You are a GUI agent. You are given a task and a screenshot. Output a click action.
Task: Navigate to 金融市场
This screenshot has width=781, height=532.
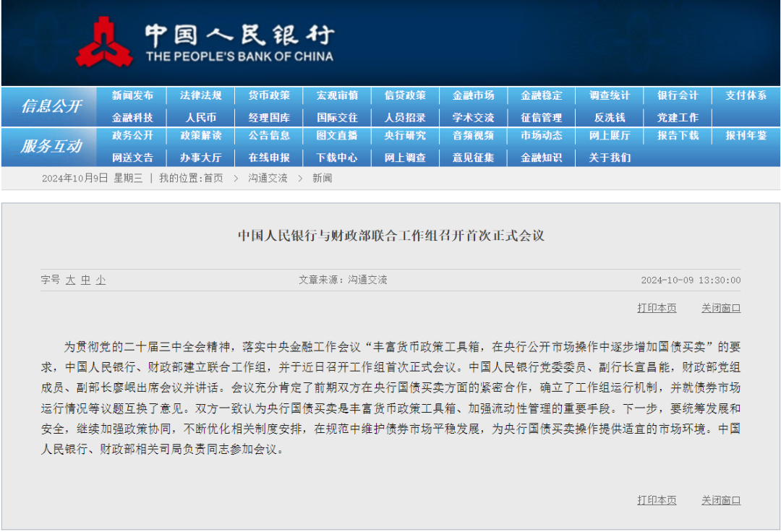click(473, 95)
